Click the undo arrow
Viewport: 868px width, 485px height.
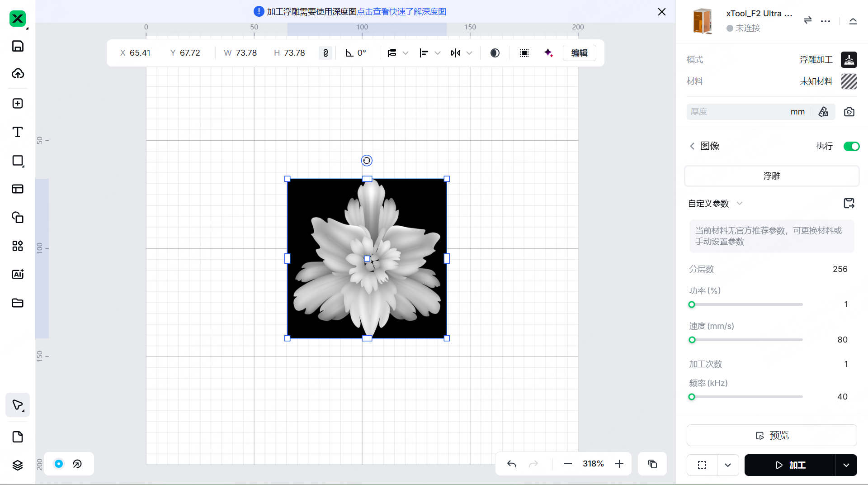[x=512, y=464]
